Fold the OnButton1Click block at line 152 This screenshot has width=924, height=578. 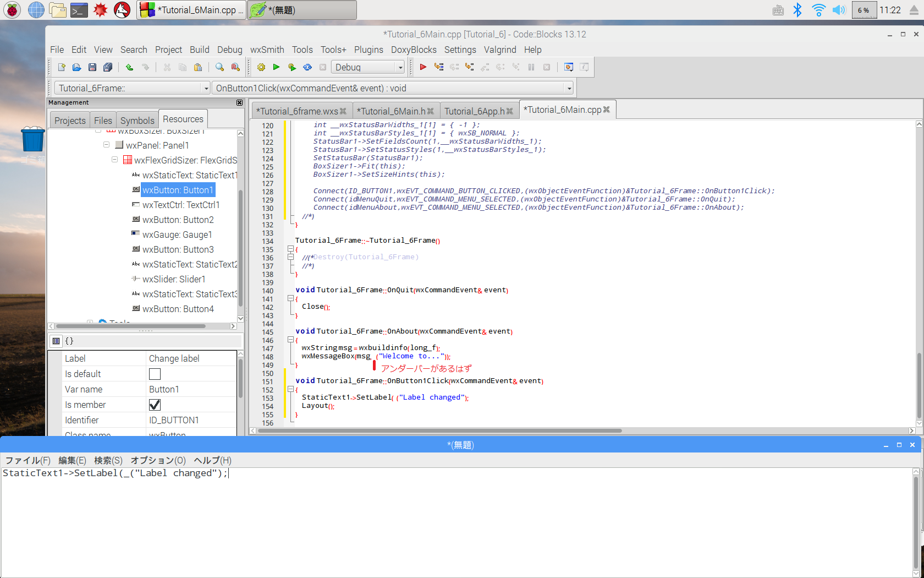pos(290,389)
